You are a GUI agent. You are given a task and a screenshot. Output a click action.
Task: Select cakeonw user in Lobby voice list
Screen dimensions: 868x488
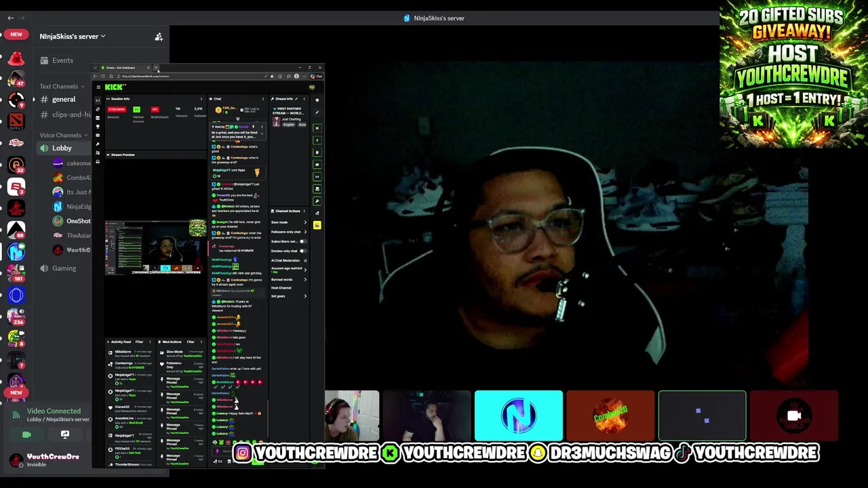click(72, 163)
